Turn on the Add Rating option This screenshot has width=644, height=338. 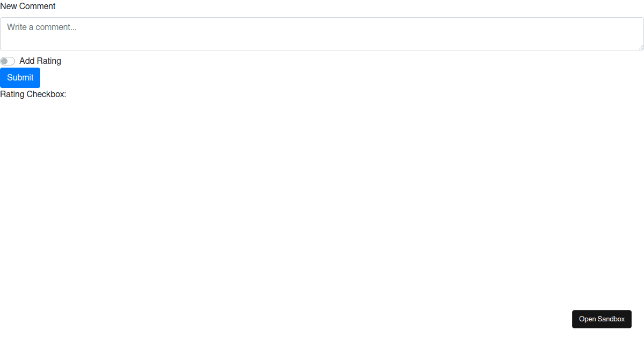pos(8,61)
